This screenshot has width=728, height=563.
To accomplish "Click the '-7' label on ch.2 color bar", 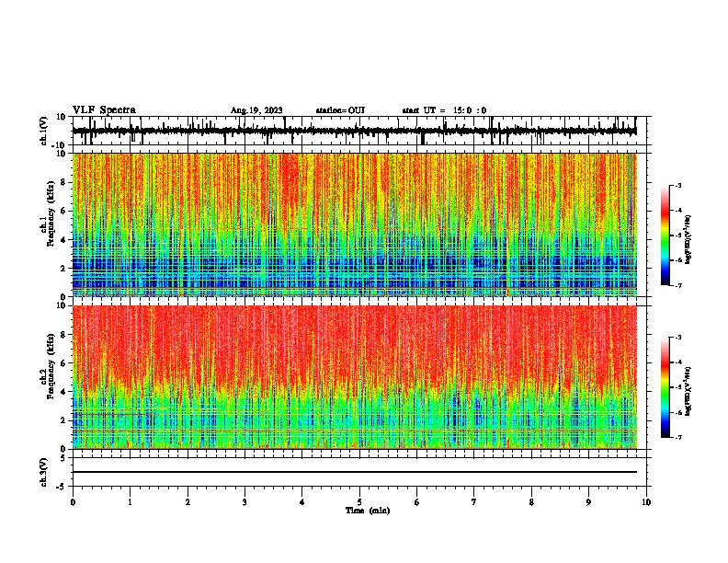I will 677,437.
